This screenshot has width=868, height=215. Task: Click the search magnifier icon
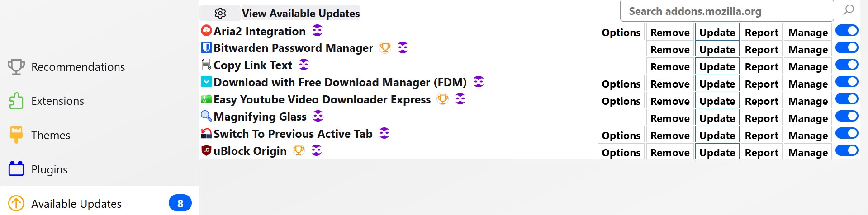849,10
